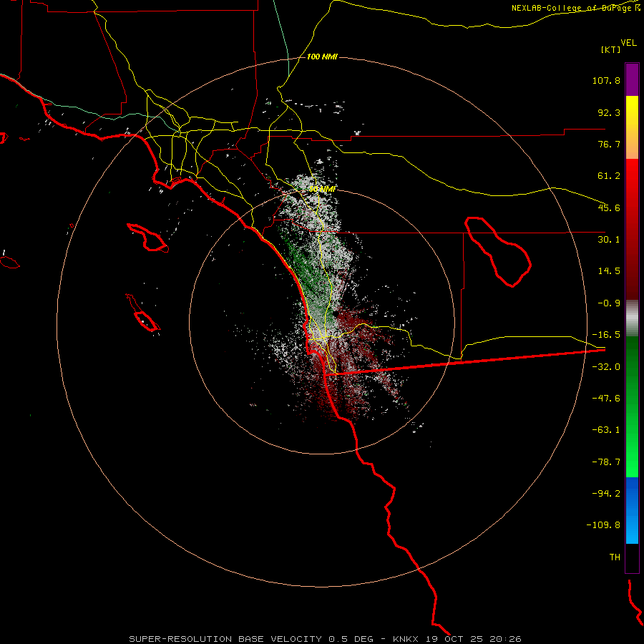Click the -109.8 velocity scale value

[603, 525]
